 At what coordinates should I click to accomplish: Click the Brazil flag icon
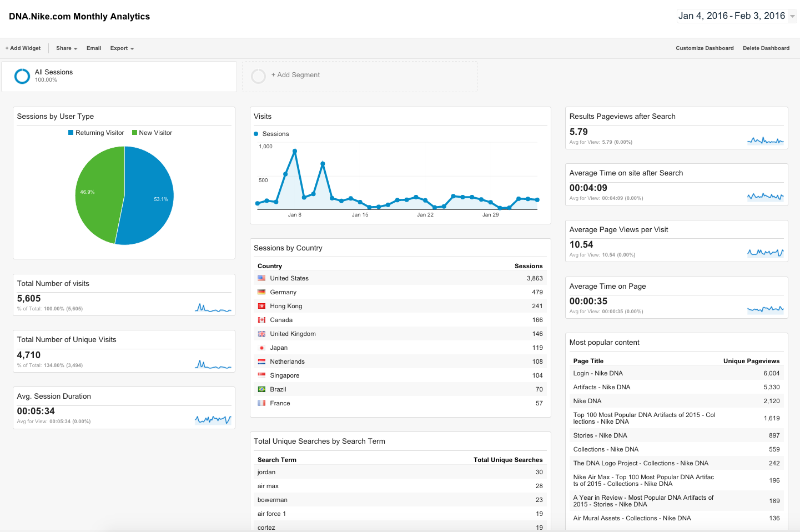[x=261, y=389]
